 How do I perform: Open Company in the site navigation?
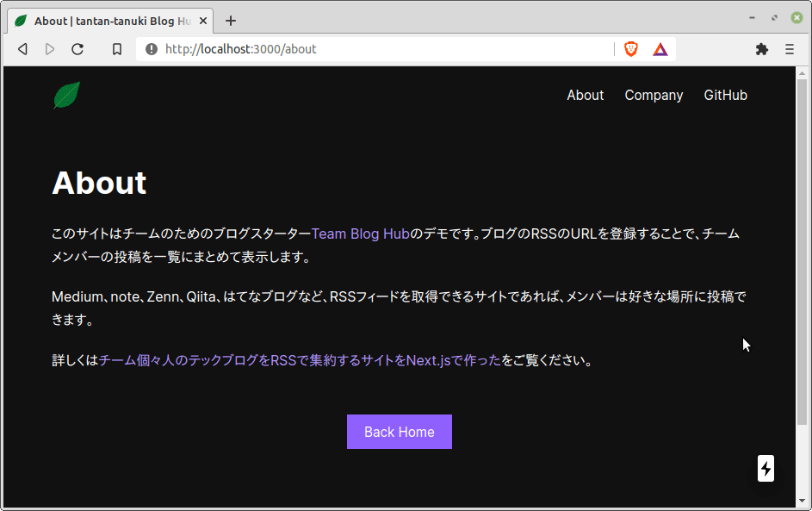(x=654, y=96)
